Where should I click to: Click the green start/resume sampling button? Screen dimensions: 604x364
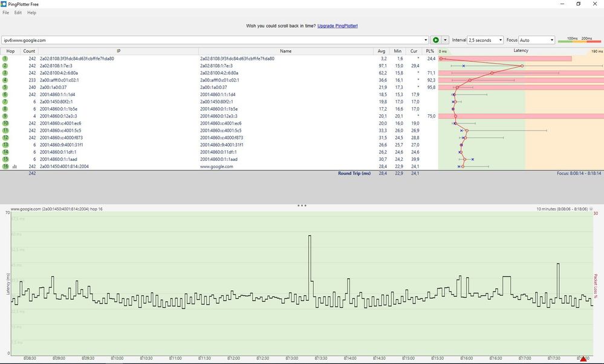[437, 40]
